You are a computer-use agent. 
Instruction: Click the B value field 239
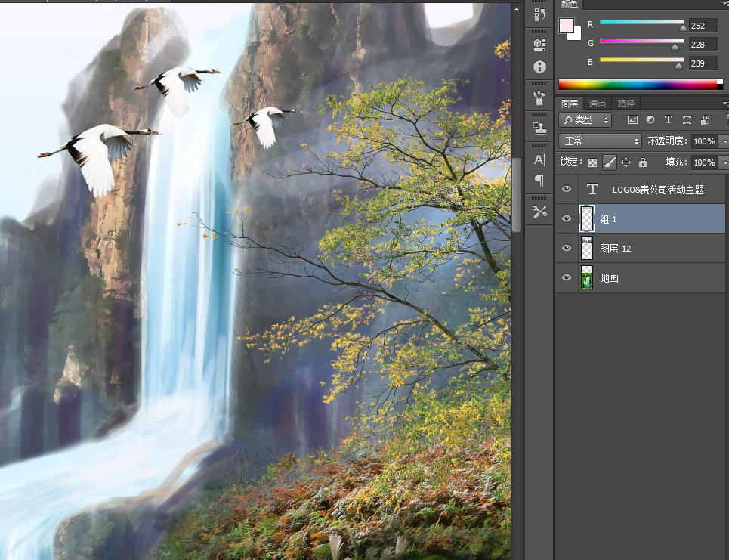coord(703,63)
